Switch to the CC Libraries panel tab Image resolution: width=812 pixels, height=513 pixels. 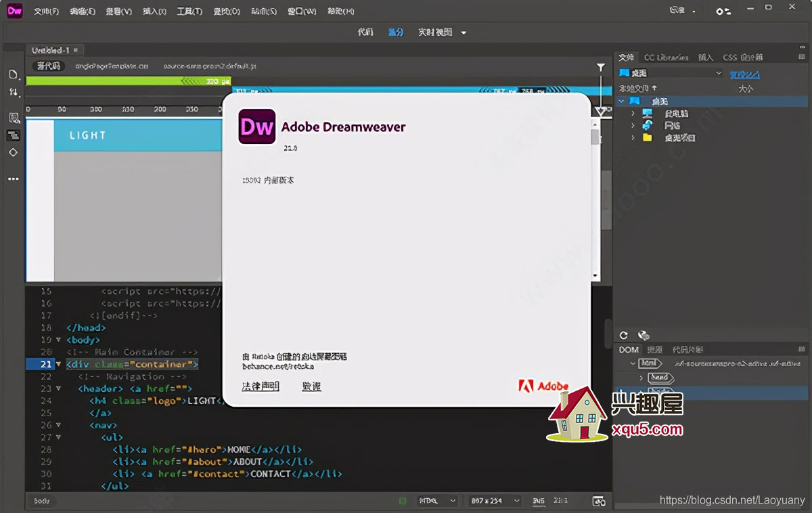(x=666, y=58)
